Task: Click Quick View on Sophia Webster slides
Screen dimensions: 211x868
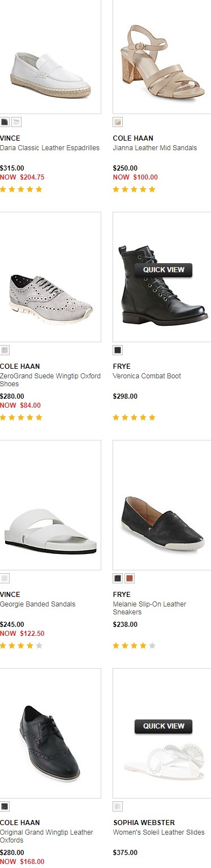Action: [x=163, y=726]
